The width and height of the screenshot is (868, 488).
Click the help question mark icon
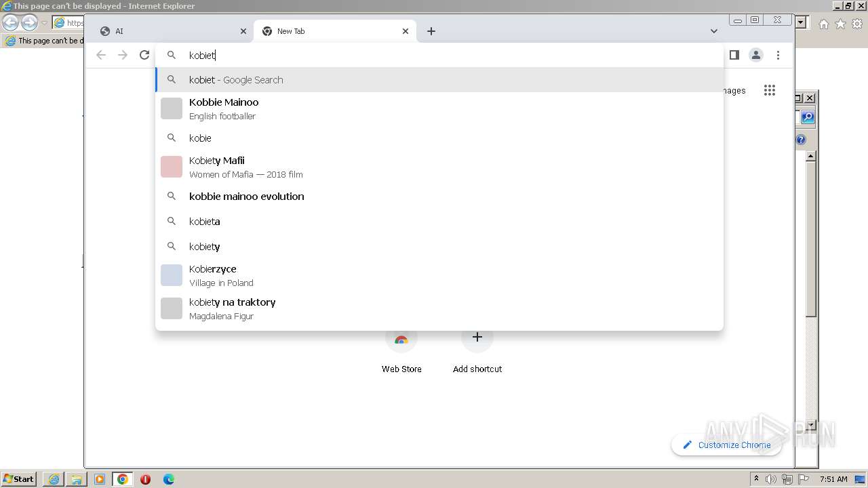click(801, 140)
